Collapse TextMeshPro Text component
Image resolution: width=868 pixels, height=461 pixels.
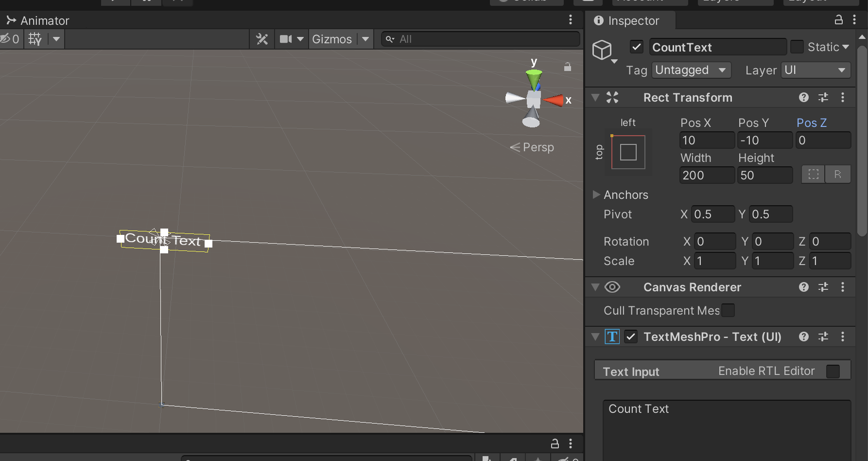coord(595,337)
